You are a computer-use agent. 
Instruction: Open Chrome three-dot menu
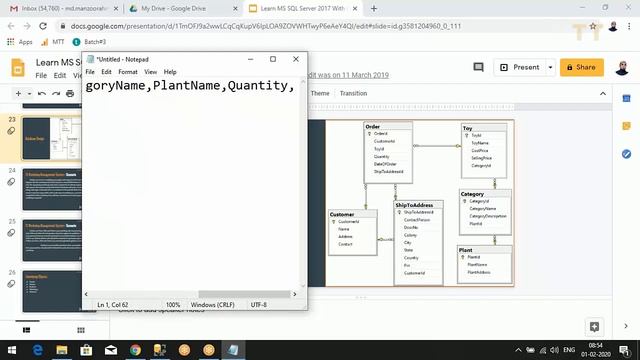629,26
